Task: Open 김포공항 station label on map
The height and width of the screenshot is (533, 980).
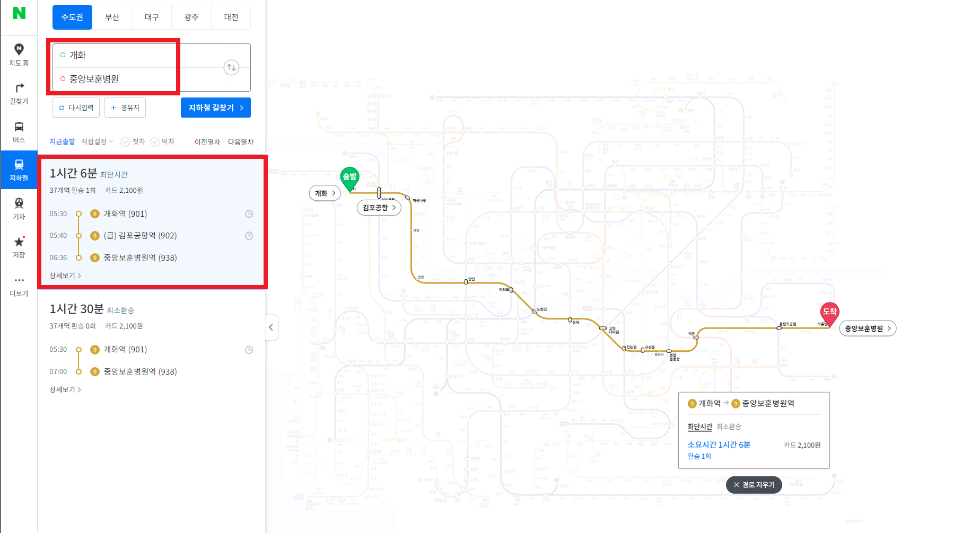Action: 379,208
